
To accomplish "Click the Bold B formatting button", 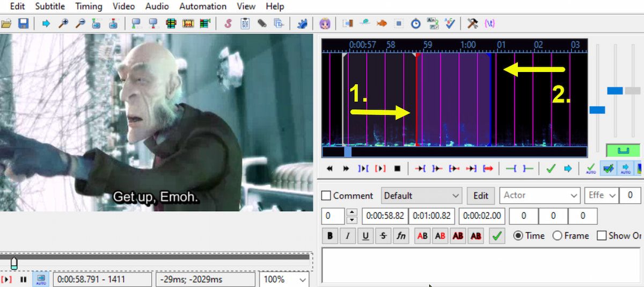I will click(x=330, y=235).
